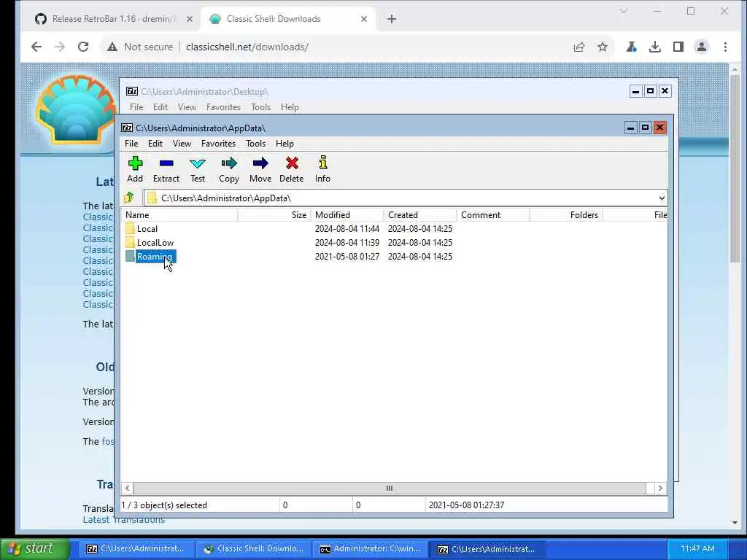The width and height of the screenshot is (747, 560).
Task: Switch to the Classic Shell: Downloads tab
Action: 287,19
